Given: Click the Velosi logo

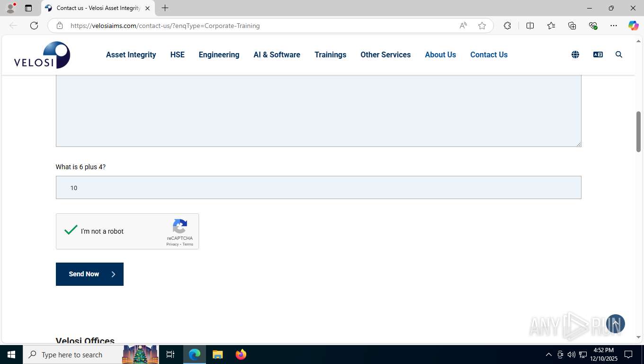Looking at the screenshot, I should [x=42, y=55].
